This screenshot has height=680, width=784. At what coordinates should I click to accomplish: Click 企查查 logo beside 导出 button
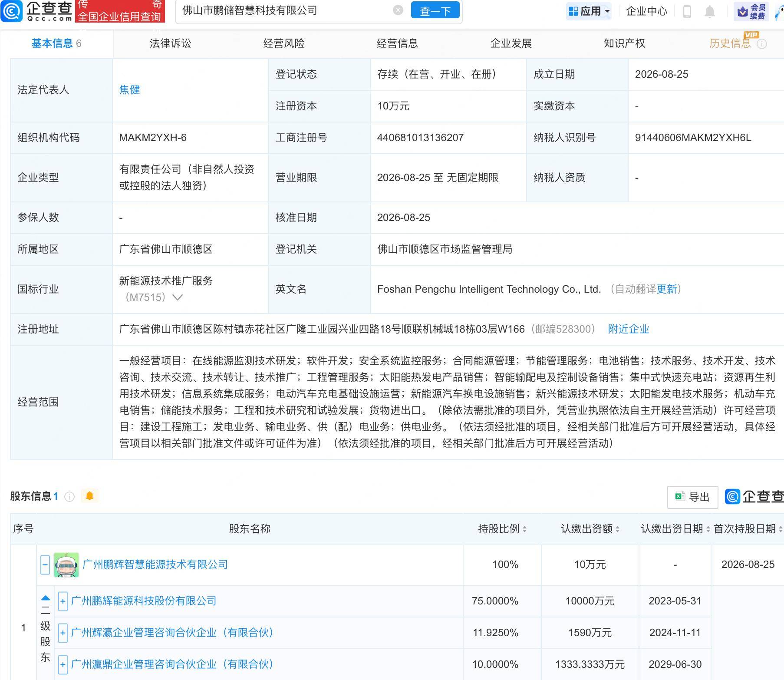tap(754, 496)
